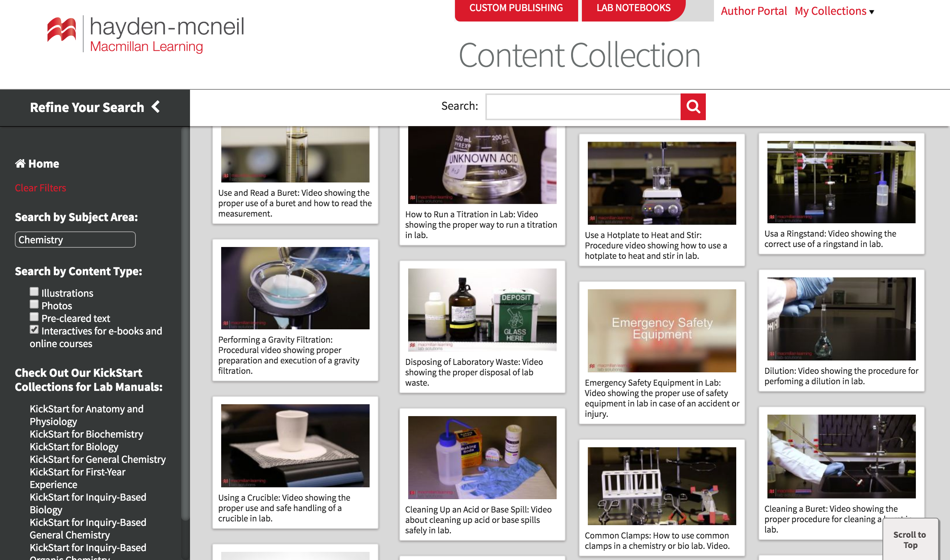
Task: Switch to the Lab Notebooks tab
Action: tap(633, 9)
